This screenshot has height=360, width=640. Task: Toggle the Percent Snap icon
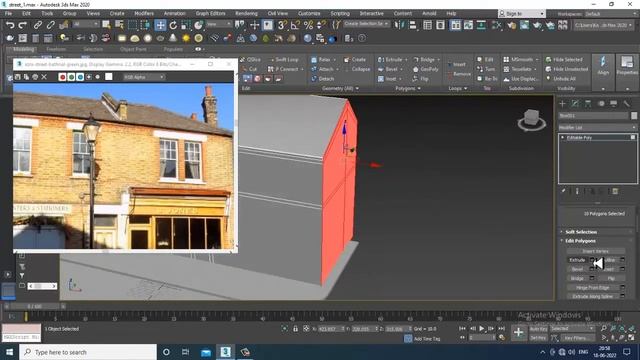(x=308, y=25)
